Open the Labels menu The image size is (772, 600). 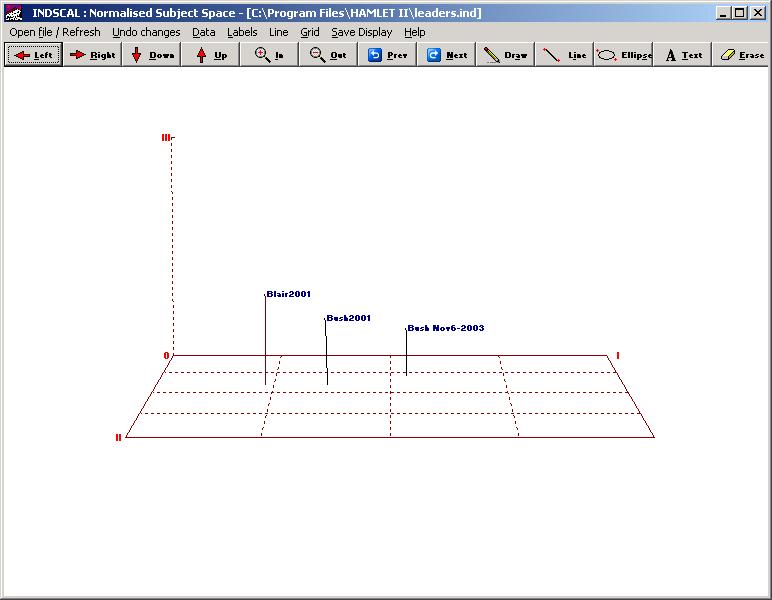click(x=242, y=32)
